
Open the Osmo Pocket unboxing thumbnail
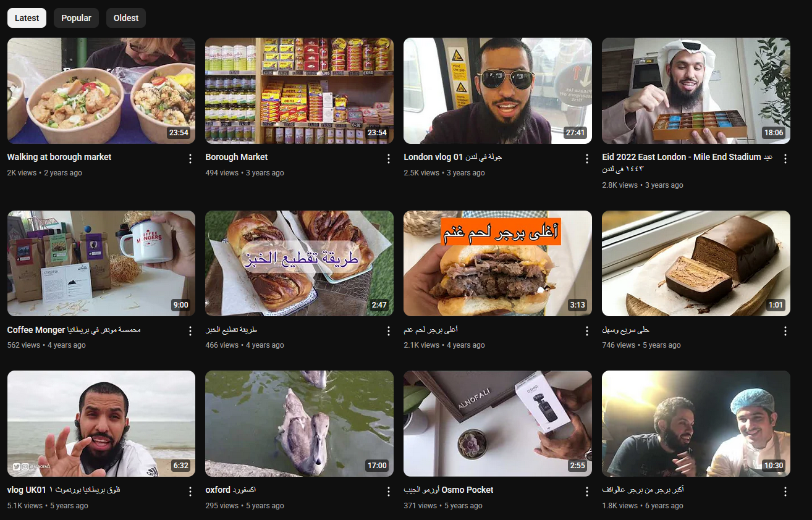(x=497, y=424)
